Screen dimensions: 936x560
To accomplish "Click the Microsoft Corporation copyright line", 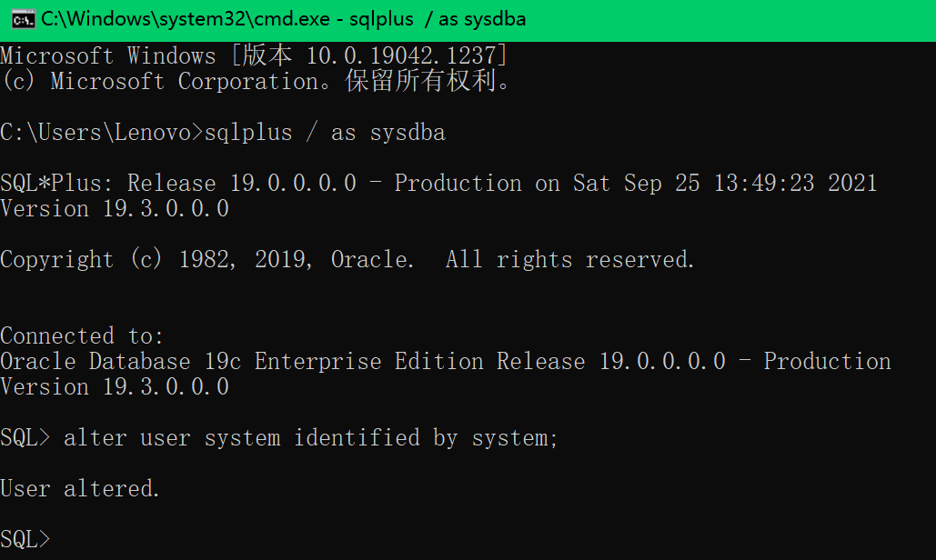I will [256, 81].
